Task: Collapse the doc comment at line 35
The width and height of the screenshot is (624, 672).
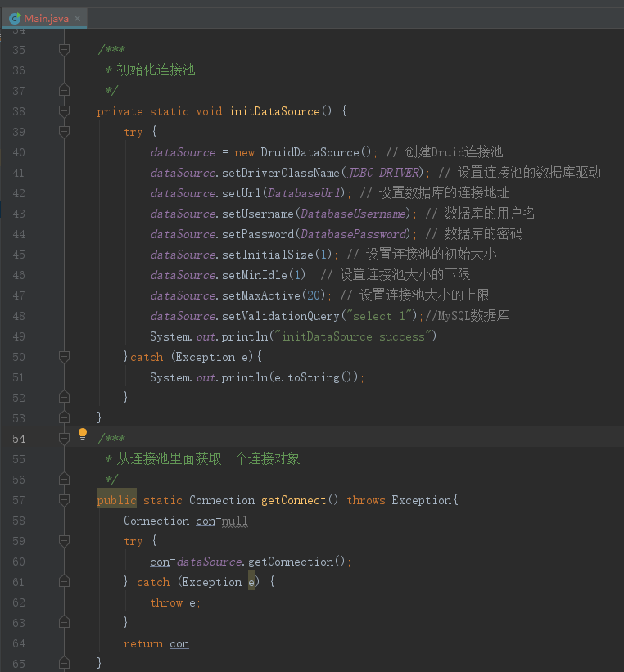Action: 64,50
